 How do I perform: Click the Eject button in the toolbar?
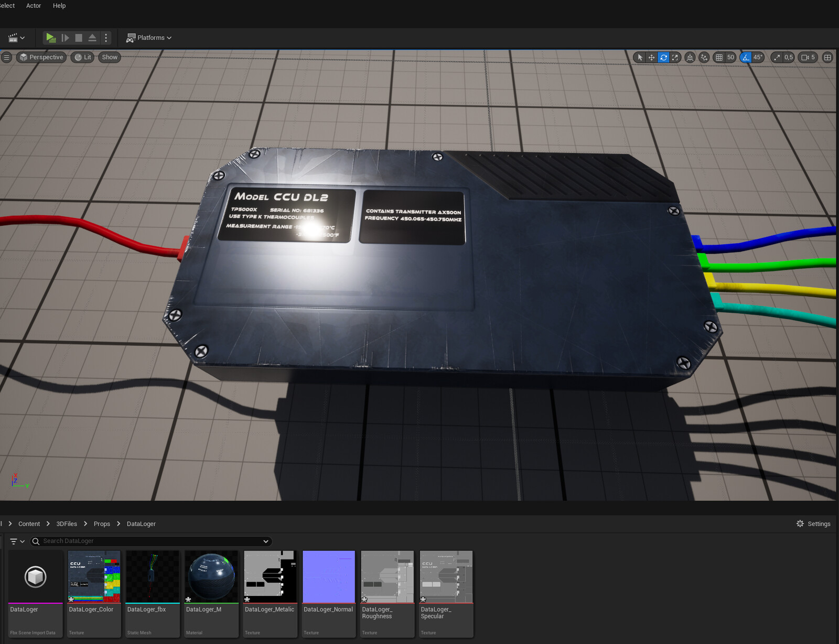coord(92,38)
